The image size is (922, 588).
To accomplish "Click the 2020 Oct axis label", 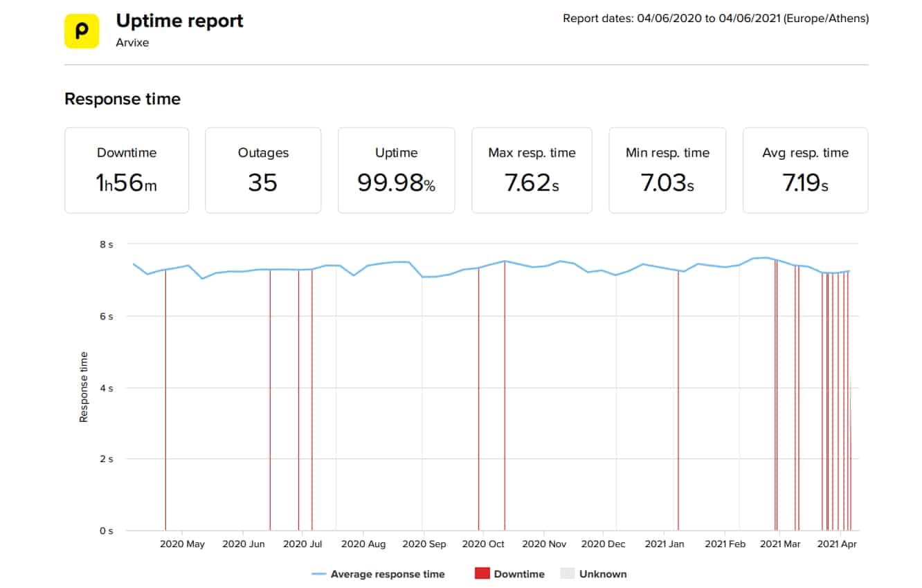I will pos(483,544).
